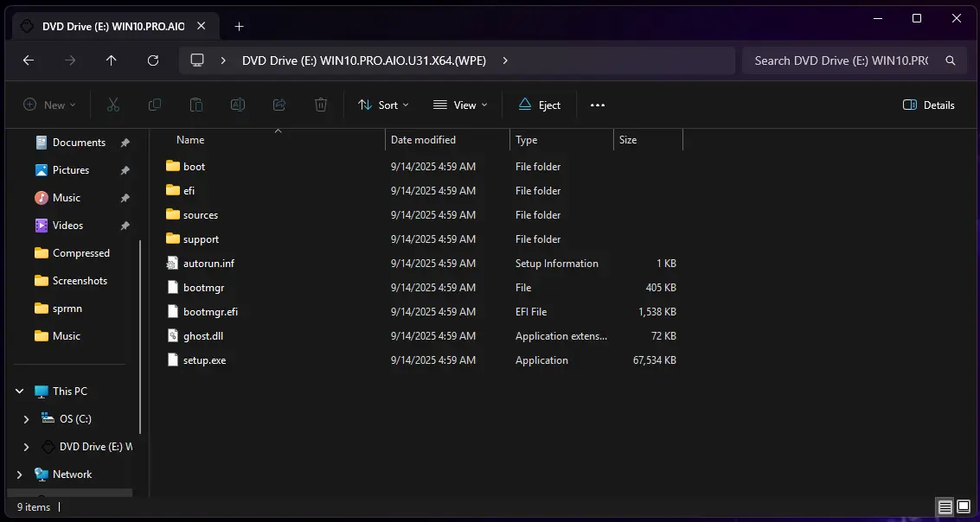The height and width of the screenshot is (522, 980).
Task: Switch to large thumbnails view icon
Action: [963, 506]
